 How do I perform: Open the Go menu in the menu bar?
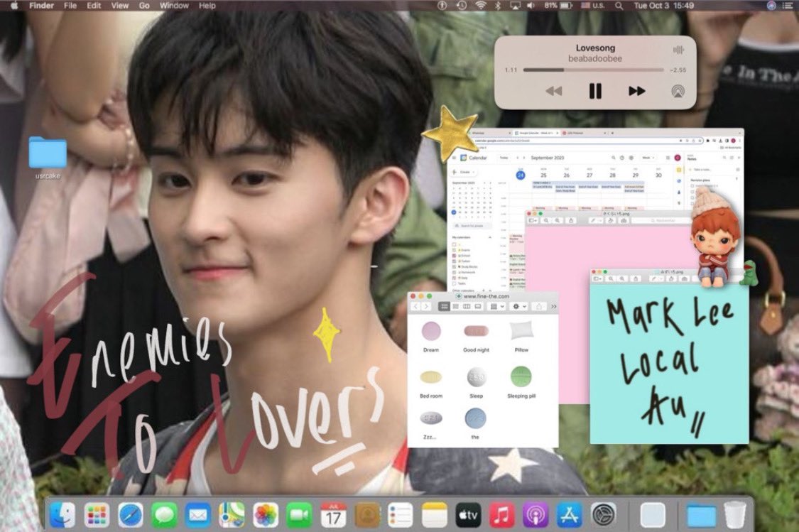tap(144, 5)
